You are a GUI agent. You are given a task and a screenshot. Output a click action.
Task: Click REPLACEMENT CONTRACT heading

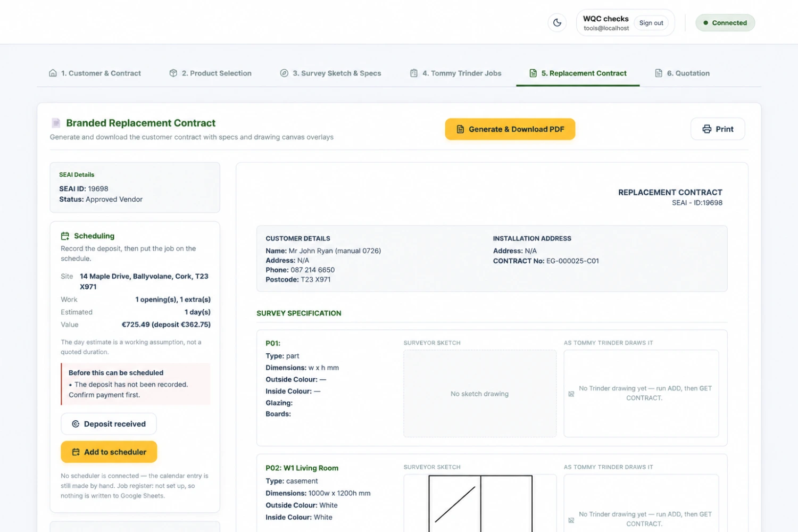tap(670, 193)
